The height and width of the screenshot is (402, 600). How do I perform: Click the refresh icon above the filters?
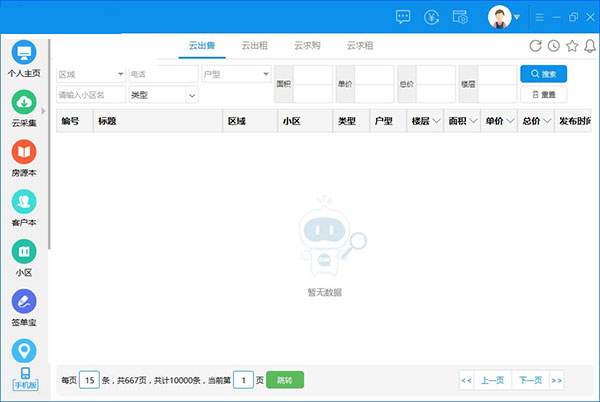click(x=535, y=46)
